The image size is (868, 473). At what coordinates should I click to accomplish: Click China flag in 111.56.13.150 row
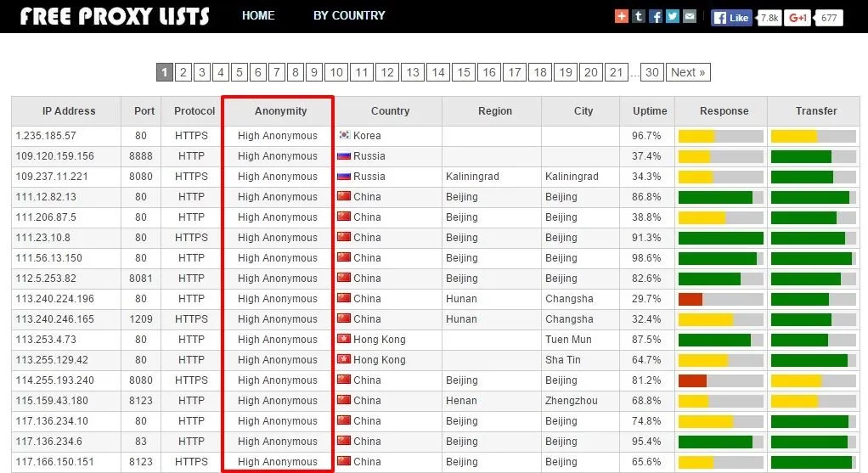pos(344,257)
